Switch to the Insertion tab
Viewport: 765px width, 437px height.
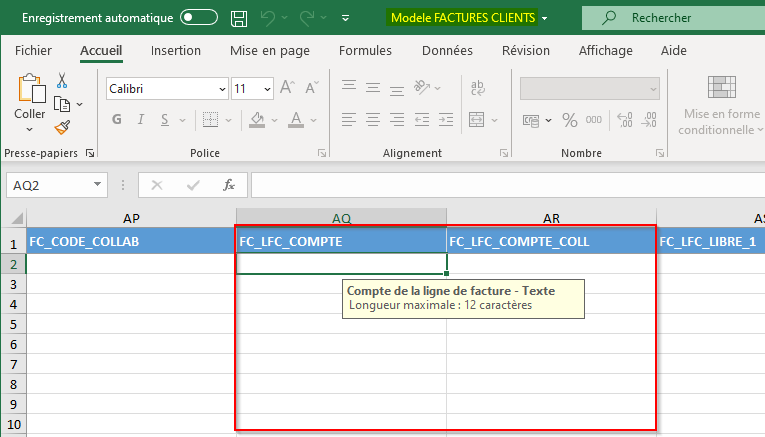click(176, 51)
